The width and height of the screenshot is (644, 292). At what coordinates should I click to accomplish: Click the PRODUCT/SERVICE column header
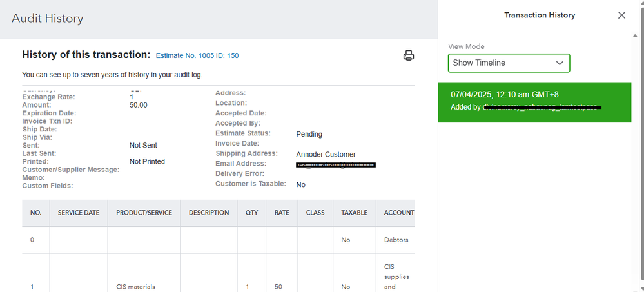point(144,213)
